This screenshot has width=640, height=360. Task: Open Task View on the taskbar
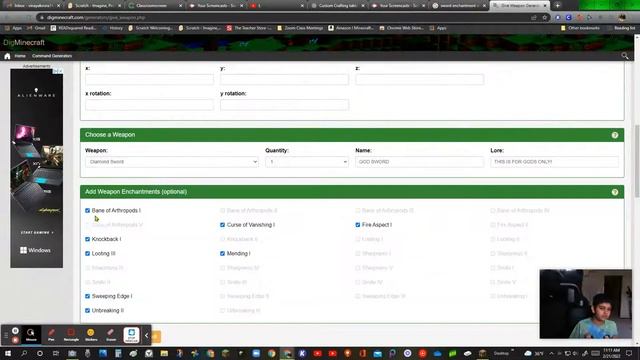pos(56,353)
